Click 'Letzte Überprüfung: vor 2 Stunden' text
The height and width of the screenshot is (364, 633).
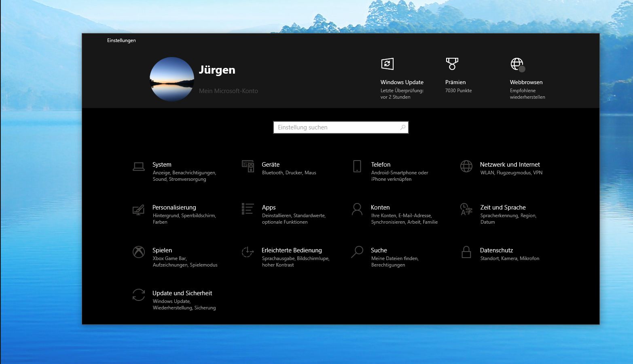[402, 94]
